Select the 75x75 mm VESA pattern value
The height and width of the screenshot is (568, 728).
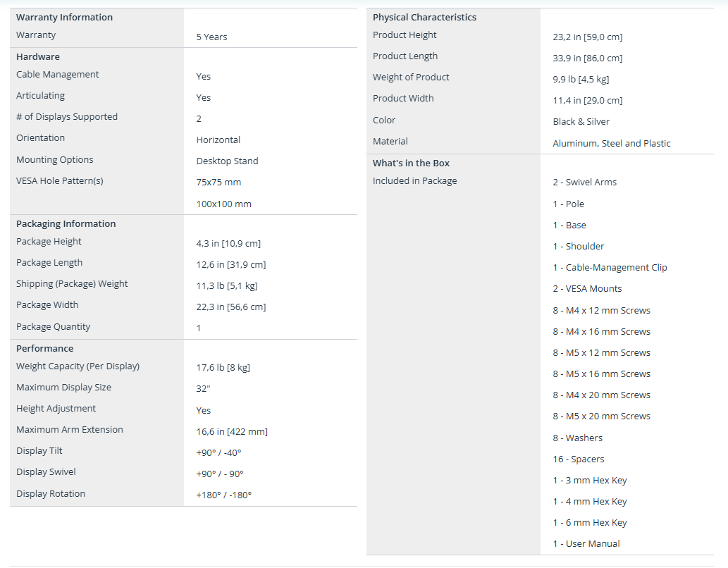tap(218, 182)
